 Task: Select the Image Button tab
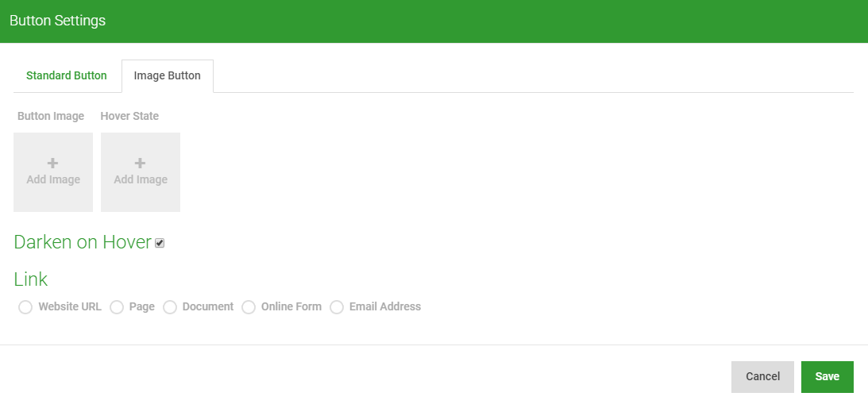pos(168,76)
